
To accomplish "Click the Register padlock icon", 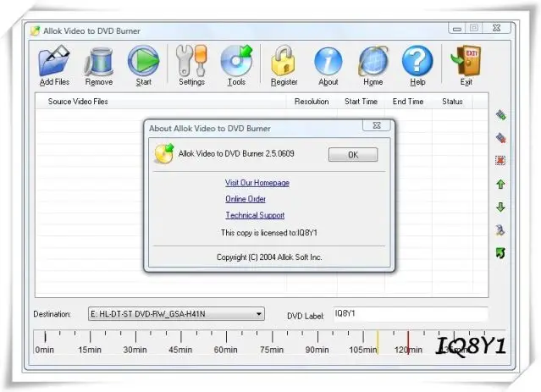I will (x=284, y=61).
